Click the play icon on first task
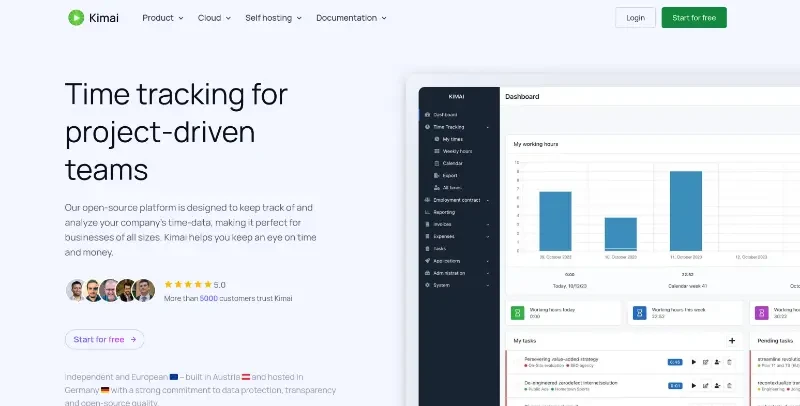This screenshot has height=406, width=800. click(x=694, y=361)
